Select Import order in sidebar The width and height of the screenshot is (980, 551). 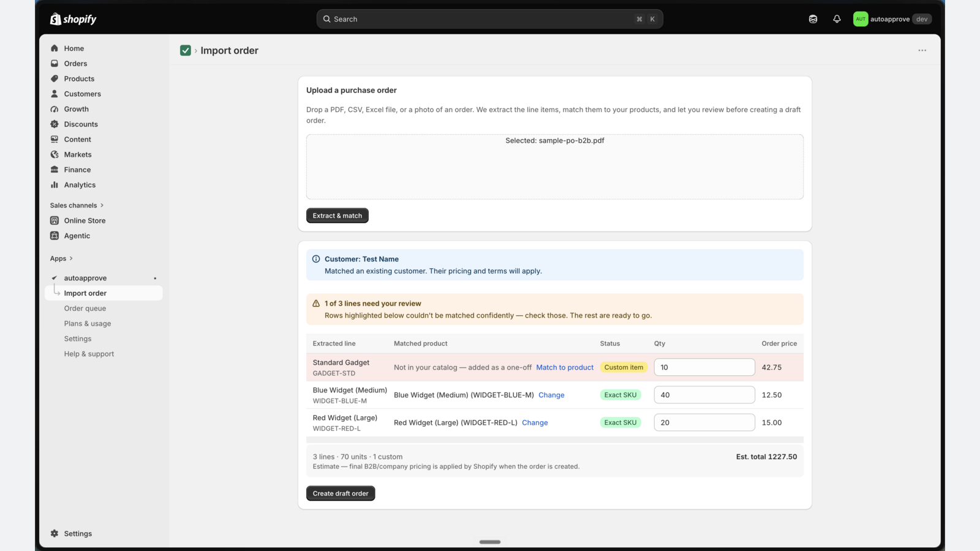[104, 293]
